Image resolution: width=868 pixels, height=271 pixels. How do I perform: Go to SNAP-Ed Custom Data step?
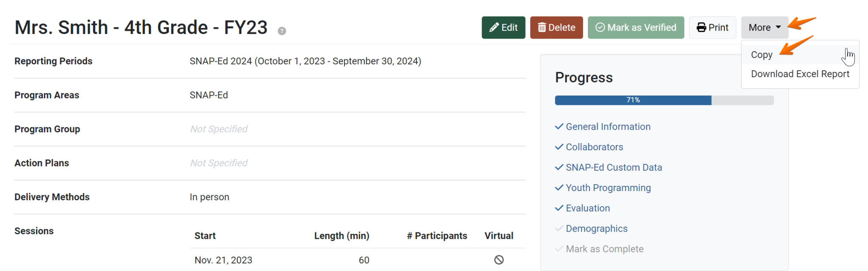(614, 167)
